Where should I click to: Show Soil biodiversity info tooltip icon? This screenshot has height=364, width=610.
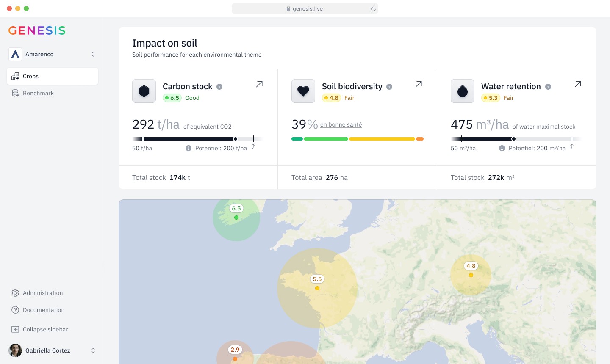click(389, 87)
